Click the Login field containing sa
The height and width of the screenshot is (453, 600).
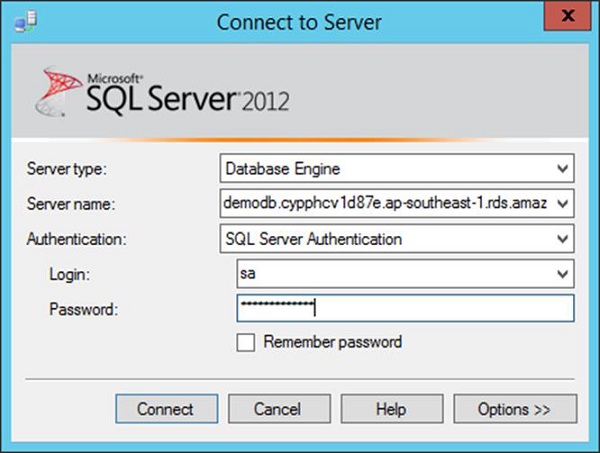click(390, 274)
